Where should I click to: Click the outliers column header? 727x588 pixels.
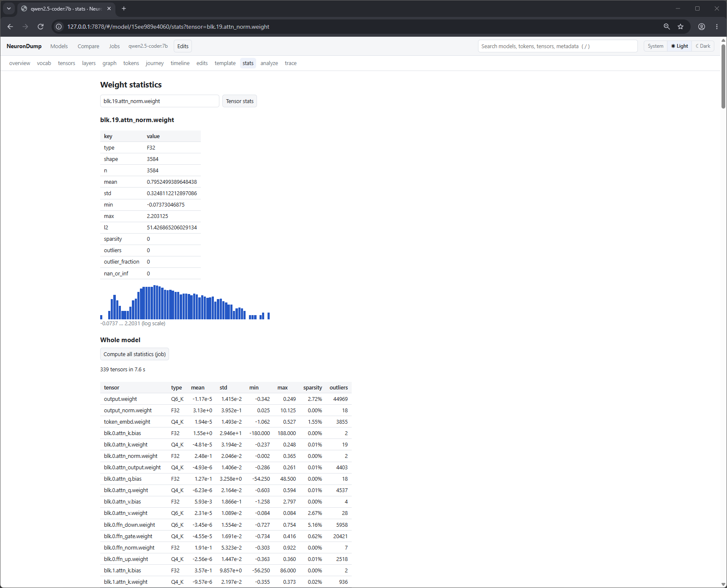point(339,387)
